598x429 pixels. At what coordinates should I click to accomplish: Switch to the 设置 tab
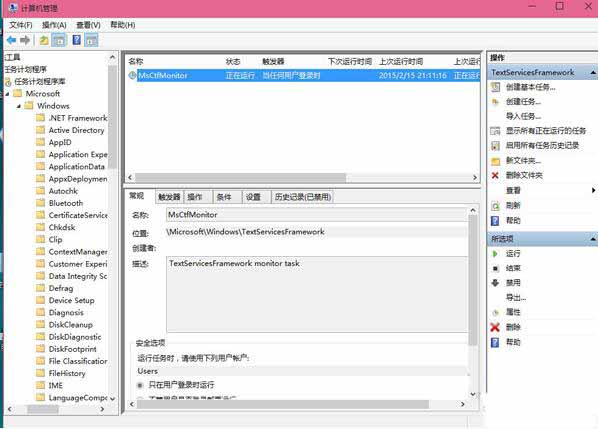coord(256,197)
